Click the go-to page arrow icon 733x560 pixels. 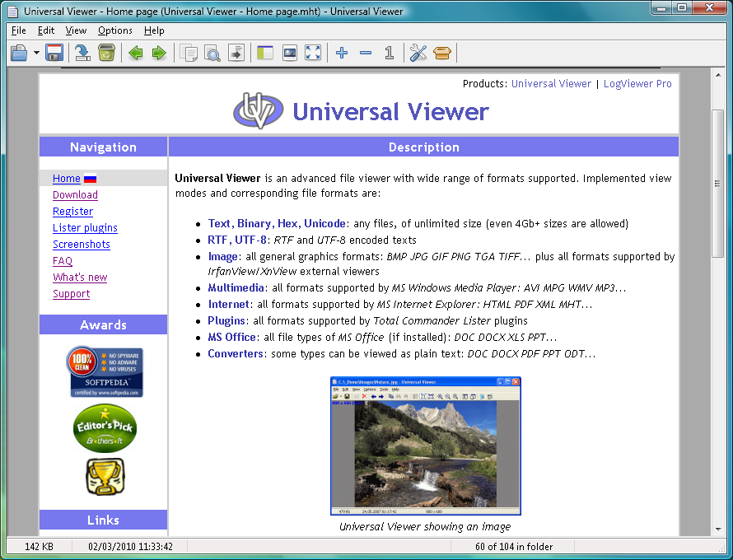pyautogui.click(x=236, y=53)
